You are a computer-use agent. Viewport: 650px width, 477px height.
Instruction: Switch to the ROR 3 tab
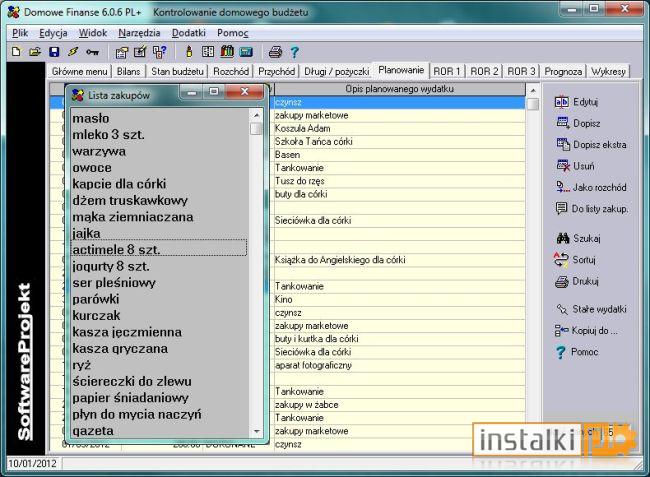pos(521,71)
